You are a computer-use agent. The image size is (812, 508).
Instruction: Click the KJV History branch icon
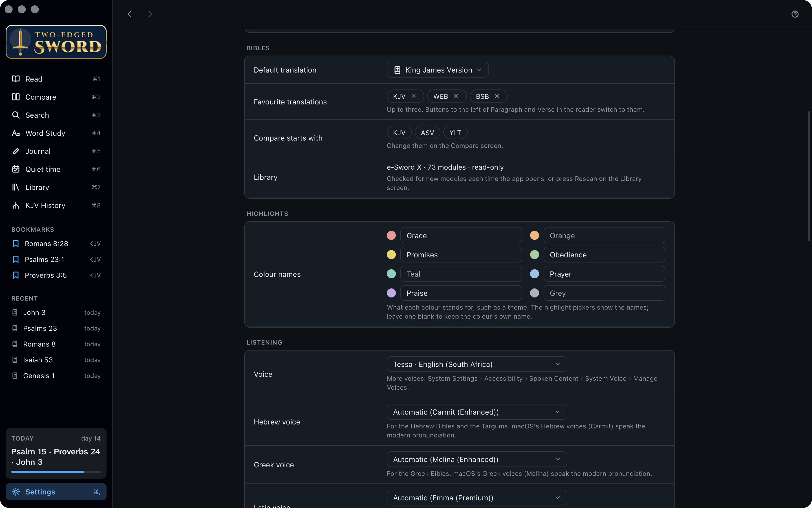click(x=16, y=205)
